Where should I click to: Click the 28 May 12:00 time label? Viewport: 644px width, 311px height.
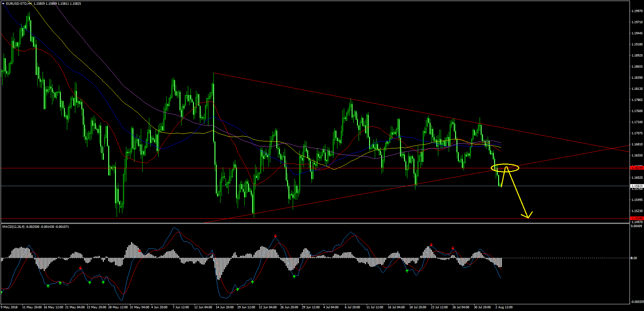(x=118, y=307)
